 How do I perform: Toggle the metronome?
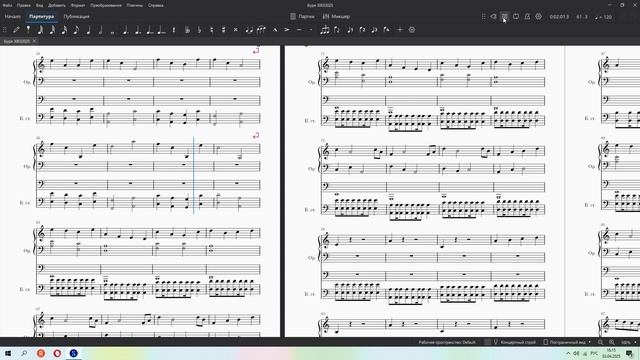(527, 17)
